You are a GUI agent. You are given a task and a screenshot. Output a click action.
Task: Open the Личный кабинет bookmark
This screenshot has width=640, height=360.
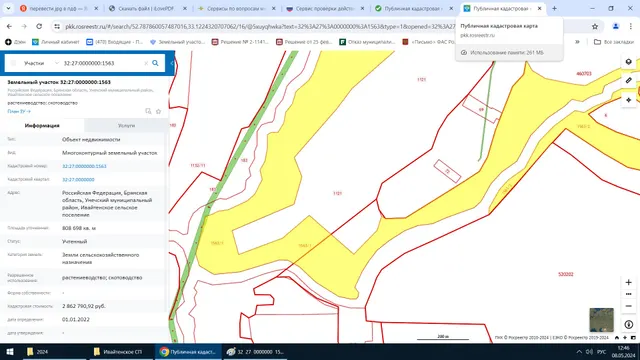(56, 42)
